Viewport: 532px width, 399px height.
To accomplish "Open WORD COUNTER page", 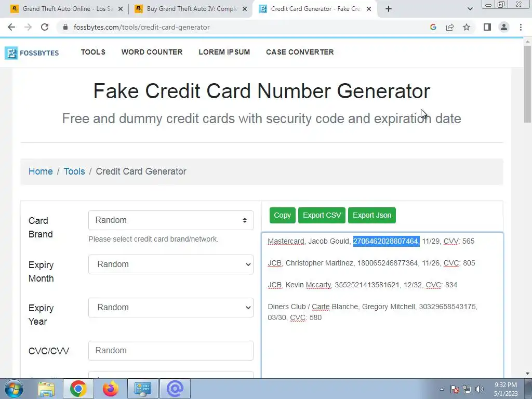I will tap(152, 52).
